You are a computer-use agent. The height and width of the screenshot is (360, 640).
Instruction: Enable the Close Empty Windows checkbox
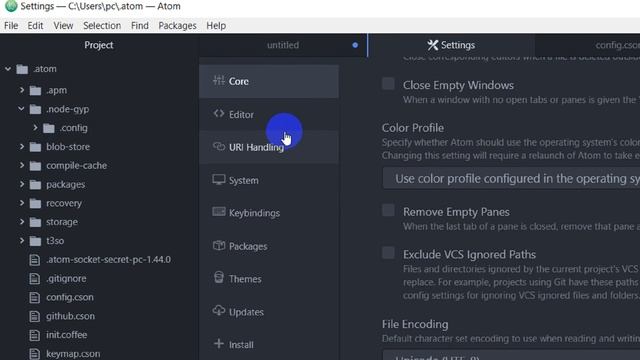(388, 84)
